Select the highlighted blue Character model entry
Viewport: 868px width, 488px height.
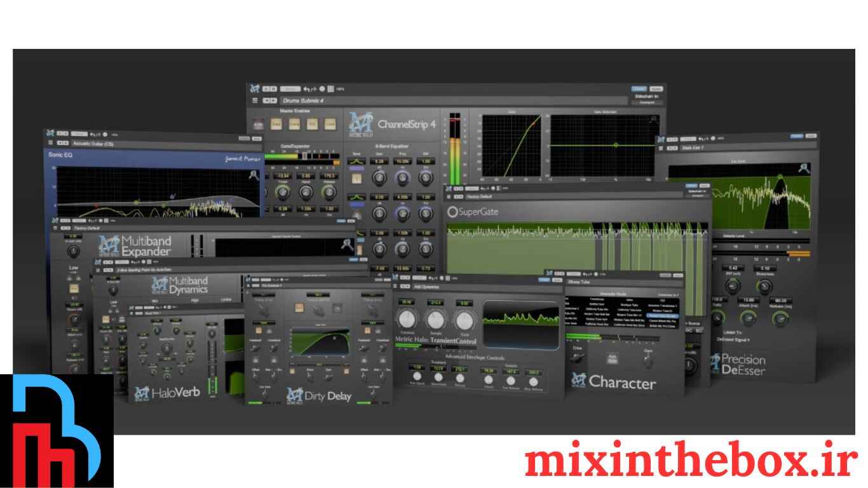(661, 315)
